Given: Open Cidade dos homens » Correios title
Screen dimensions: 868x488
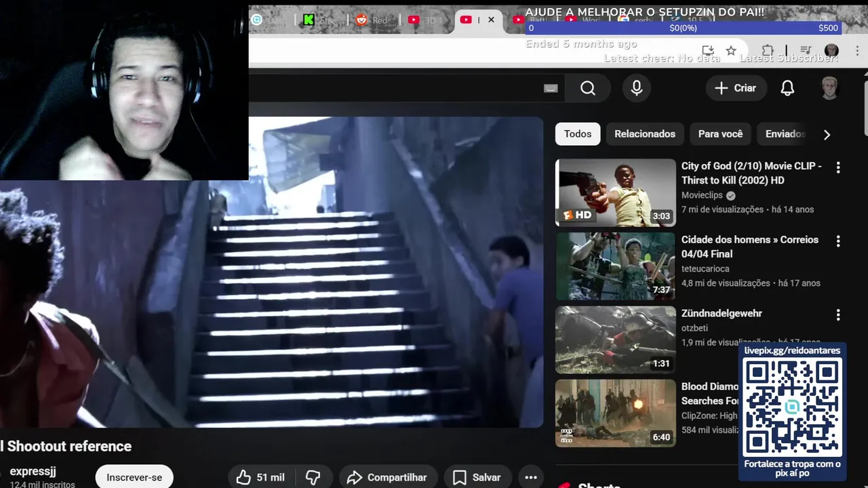Looking at the screenshot, I should [750, 247].
